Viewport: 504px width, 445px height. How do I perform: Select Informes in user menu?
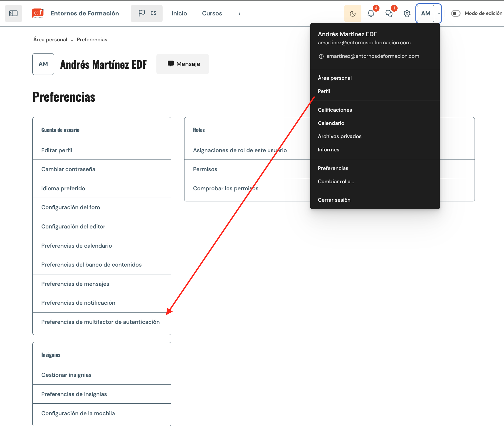click(x=375, y=150)
